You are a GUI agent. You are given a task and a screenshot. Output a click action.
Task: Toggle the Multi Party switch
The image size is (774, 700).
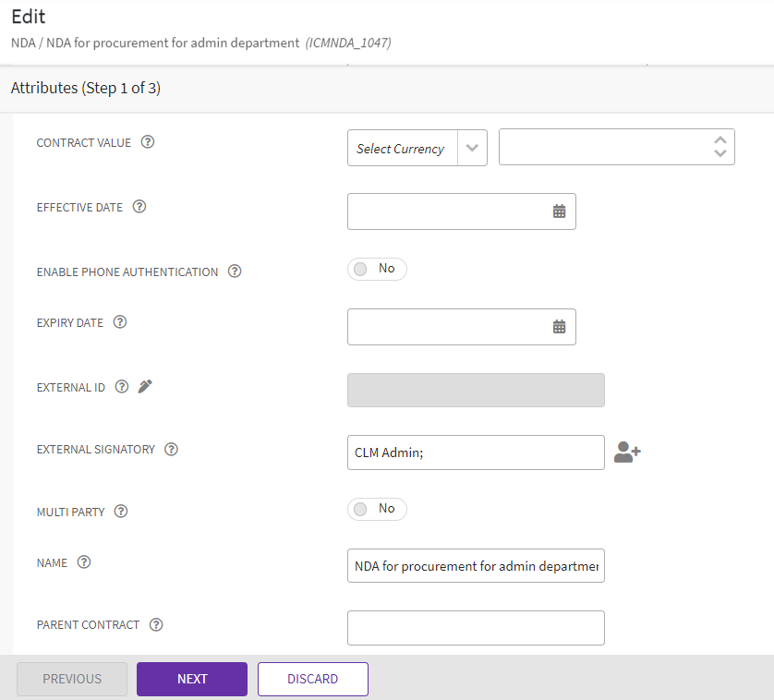coord(377,509)
